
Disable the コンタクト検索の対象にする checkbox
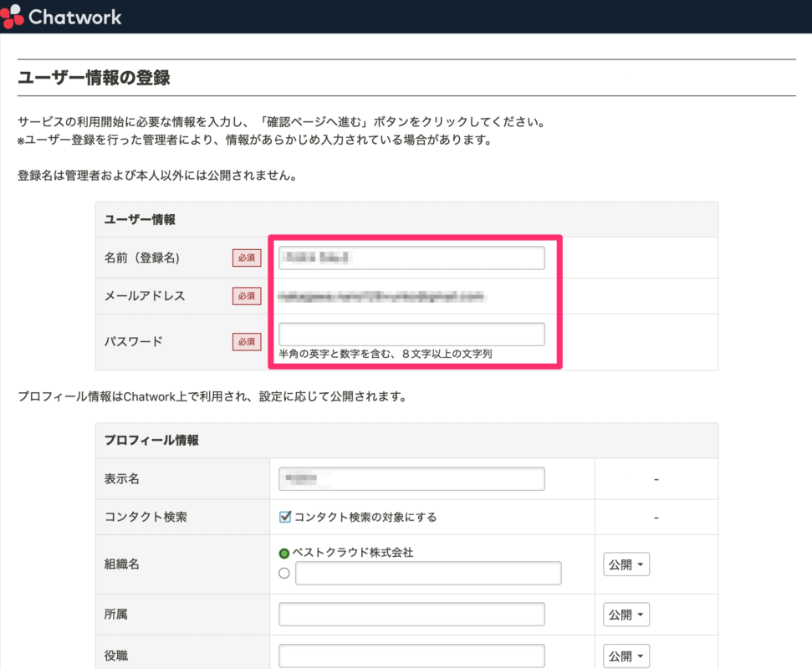(x=284, y=517)
